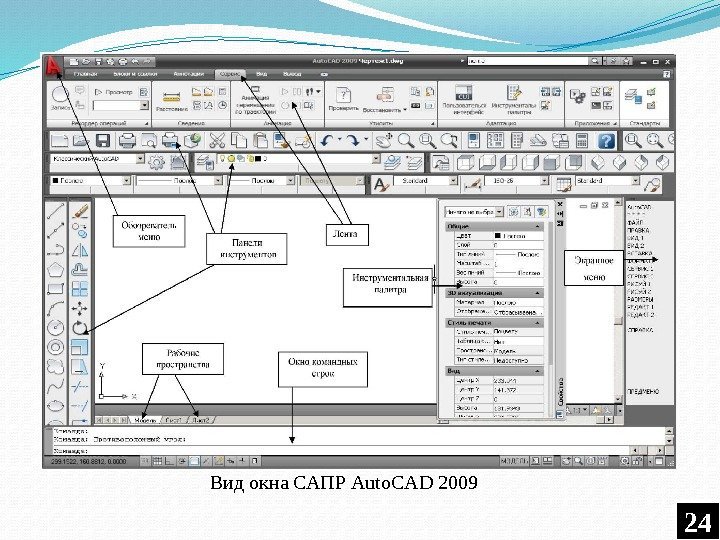This screenshot has height=540, width=720.
Task: Select the Rotate tool in modify toolbar
Action: click(79, 328)
